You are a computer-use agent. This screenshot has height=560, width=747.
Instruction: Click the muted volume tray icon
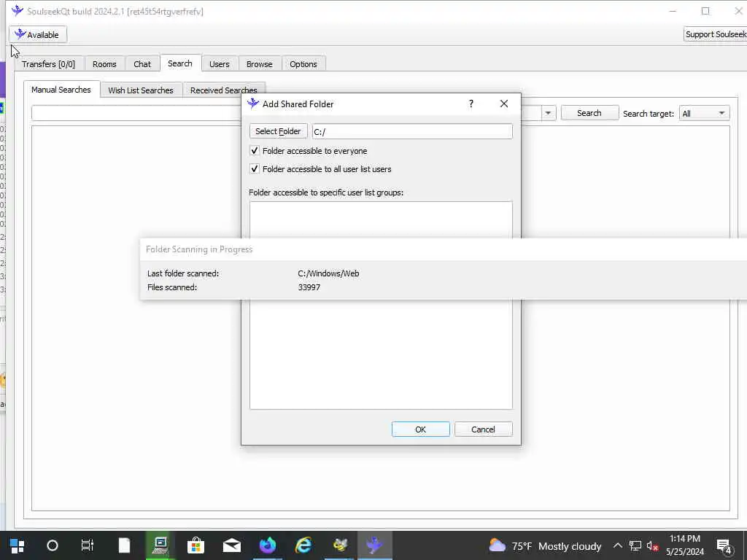[652, 545]
